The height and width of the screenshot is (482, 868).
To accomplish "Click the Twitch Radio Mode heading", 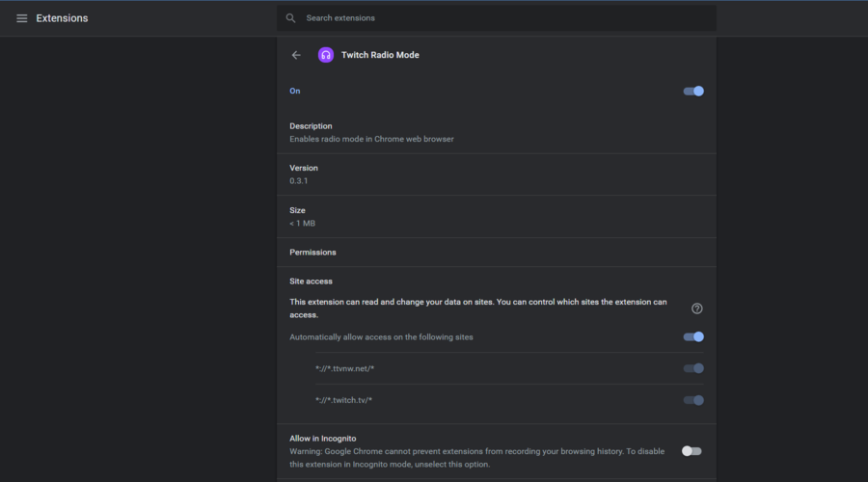I will 380,55.
